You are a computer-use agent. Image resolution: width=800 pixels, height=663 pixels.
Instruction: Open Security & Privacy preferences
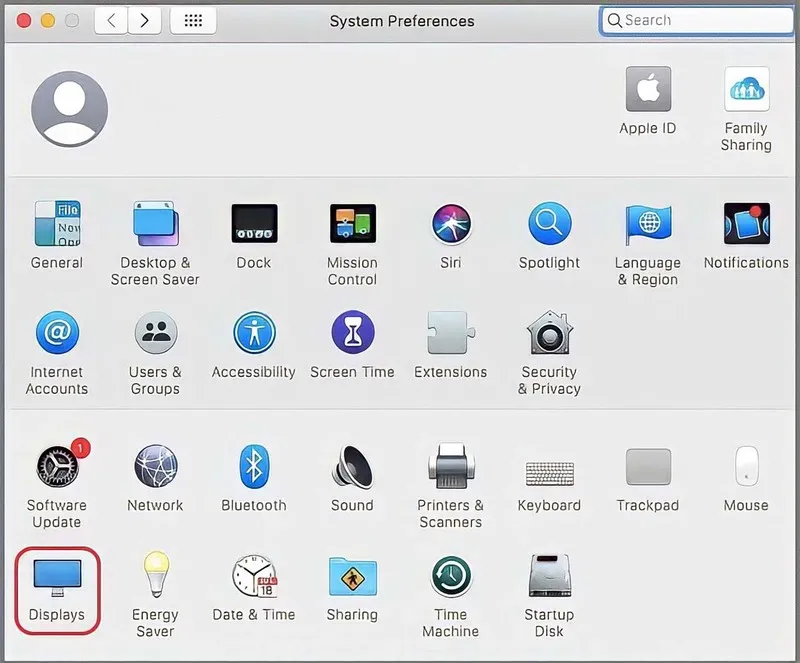click(x=549, y=334)
